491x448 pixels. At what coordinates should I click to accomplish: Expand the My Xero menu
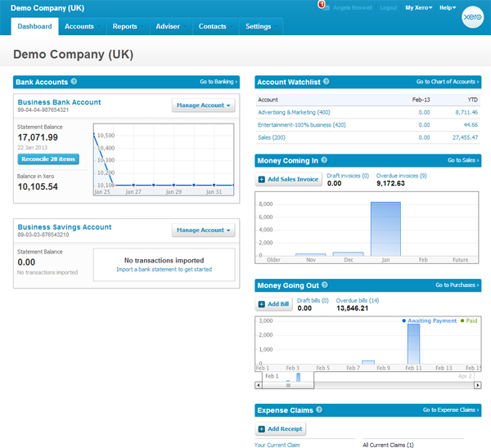point(419,8)
